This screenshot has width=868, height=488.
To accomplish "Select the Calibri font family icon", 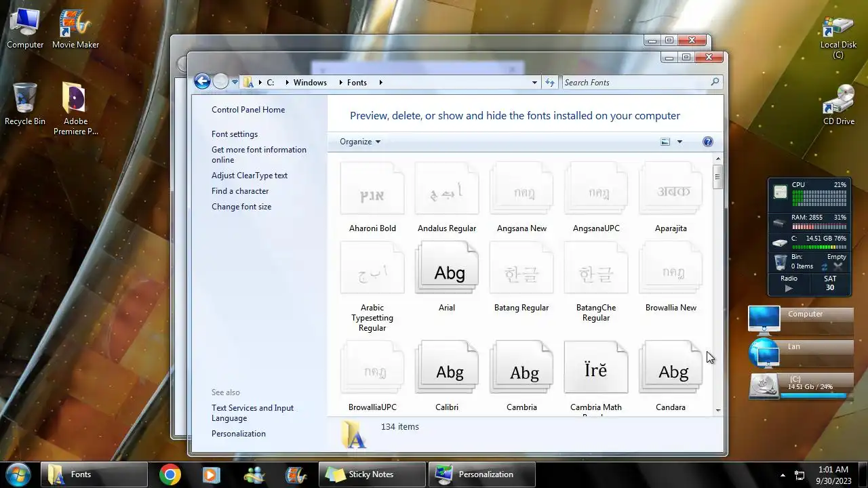I will 447,367.
